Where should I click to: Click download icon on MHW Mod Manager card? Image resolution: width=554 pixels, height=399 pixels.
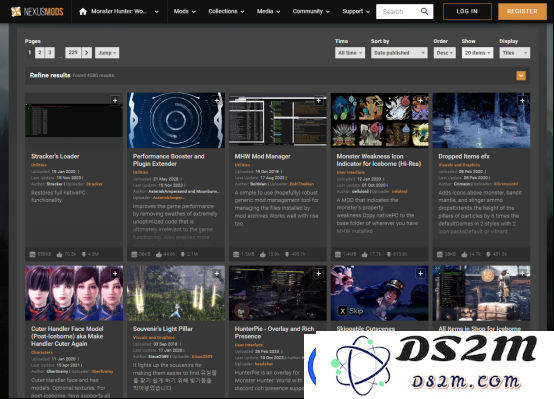tap(287, 254)
